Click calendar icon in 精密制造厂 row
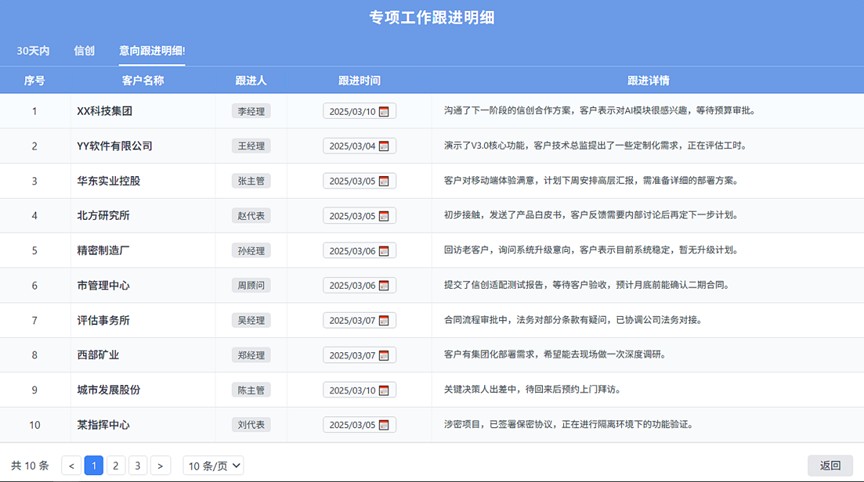 click(x=385, y=251)
